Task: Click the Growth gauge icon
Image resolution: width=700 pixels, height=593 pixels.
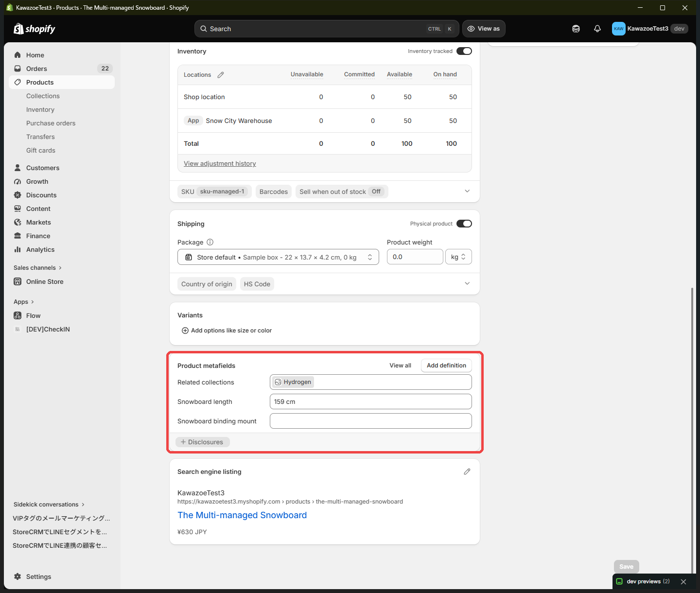Action: 17,181
